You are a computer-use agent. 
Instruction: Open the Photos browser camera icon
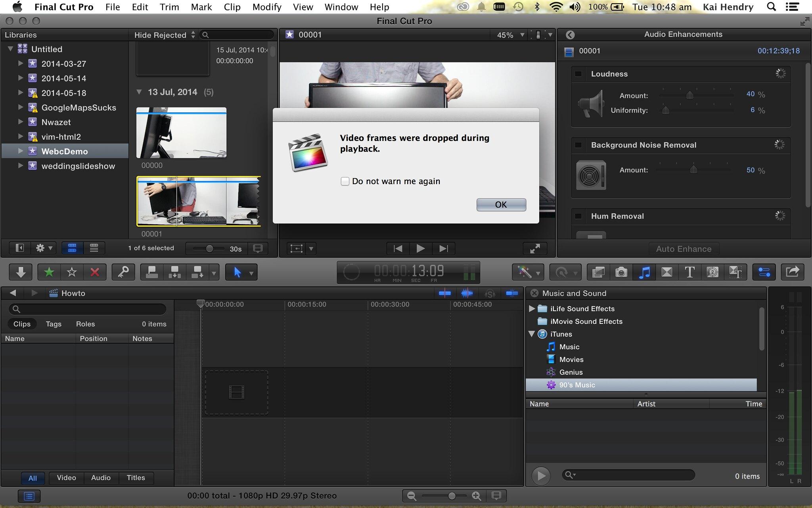tap(621, 272)
